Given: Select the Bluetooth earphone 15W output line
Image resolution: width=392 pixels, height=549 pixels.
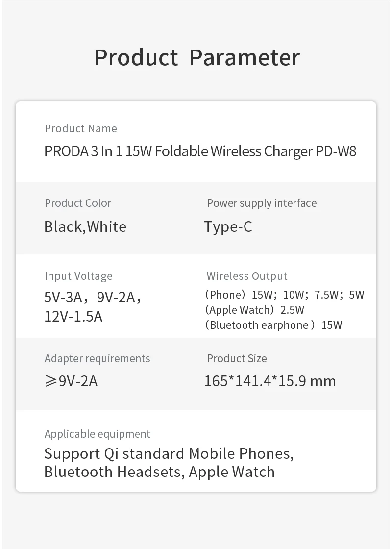Looking at the screenshot, I should click(x=273, y=325).
